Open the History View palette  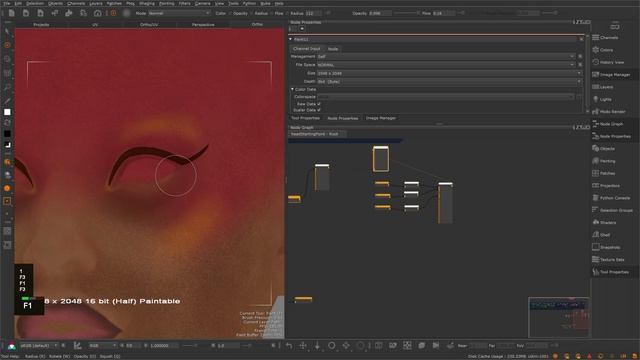pos(608,62)
